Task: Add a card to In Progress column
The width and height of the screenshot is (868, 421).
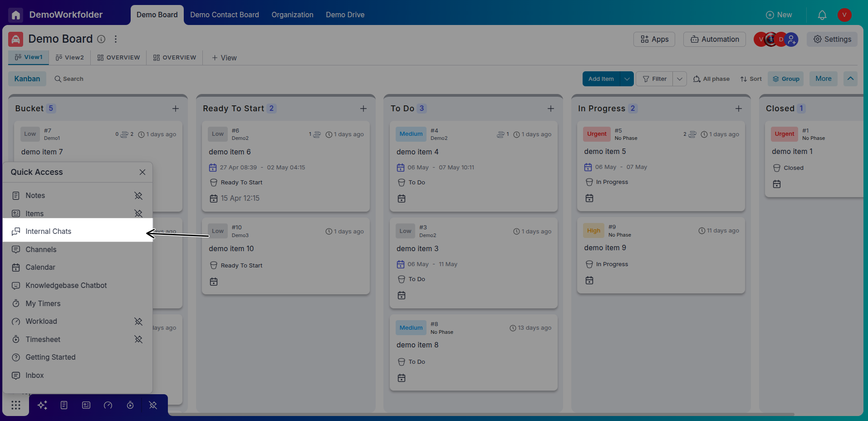Action: click(739, 109)
